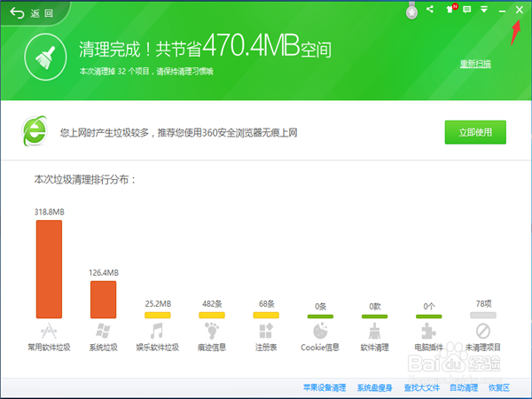
Task: Click the 电脑插件 puzzle piece icon
Action: (x=428, y=331)
